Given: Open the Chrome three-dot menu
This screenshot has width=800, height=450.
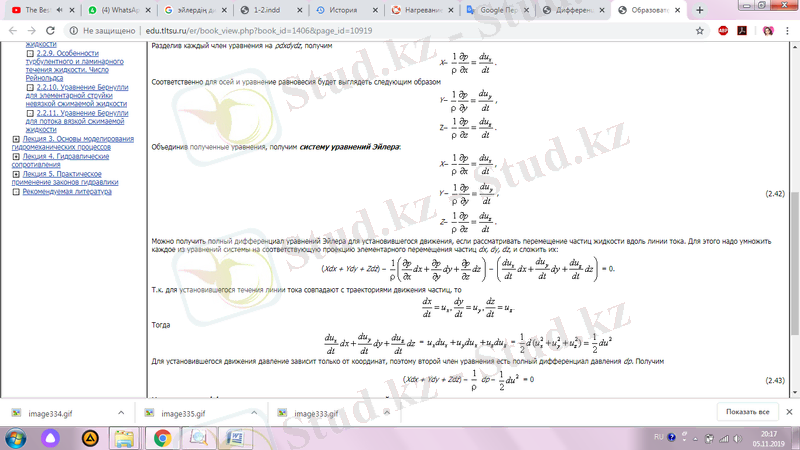Looking at the screenshot, I should (x=787, y=31).
